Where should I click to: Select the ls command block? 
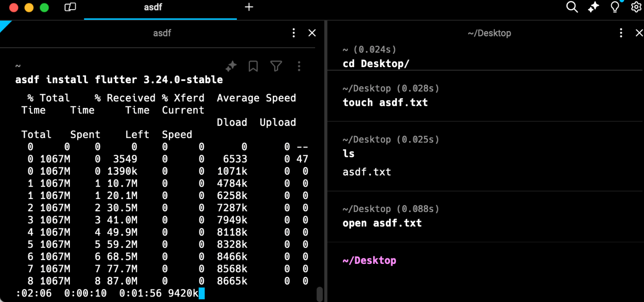[x=485, y=156]
